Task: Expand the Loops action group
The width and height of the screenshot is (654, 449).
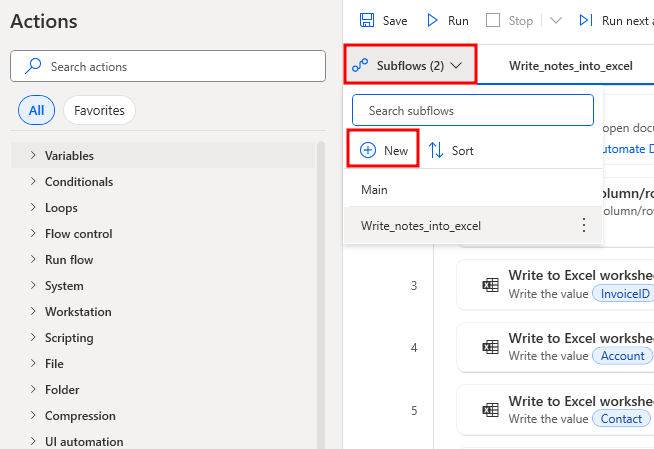Action: [33, 207]
